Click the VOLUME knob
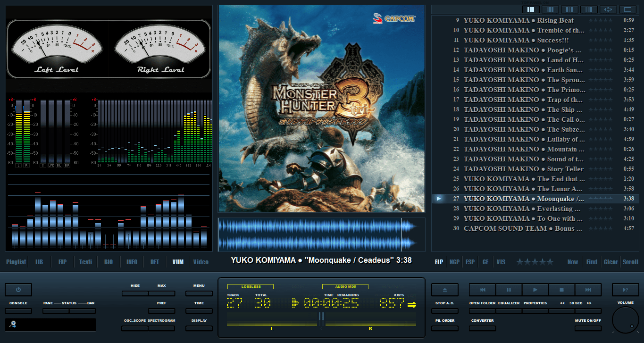Viewport: 644px width, 343px height. point(626,320)
